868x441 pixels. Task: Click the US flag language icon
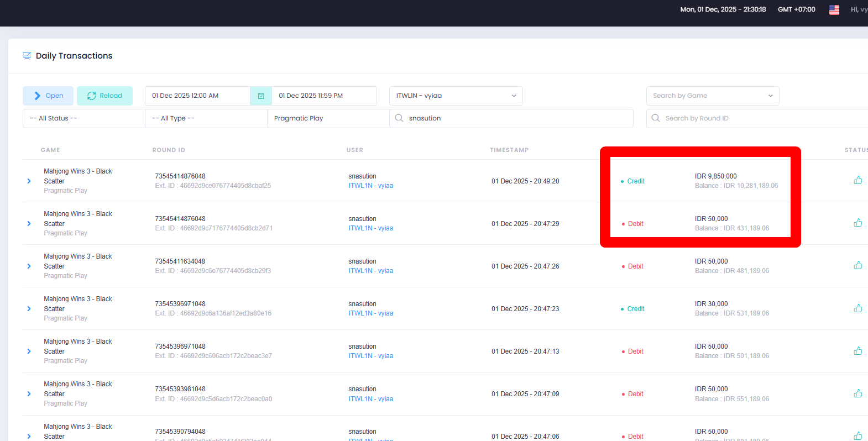tap(834, 9)
